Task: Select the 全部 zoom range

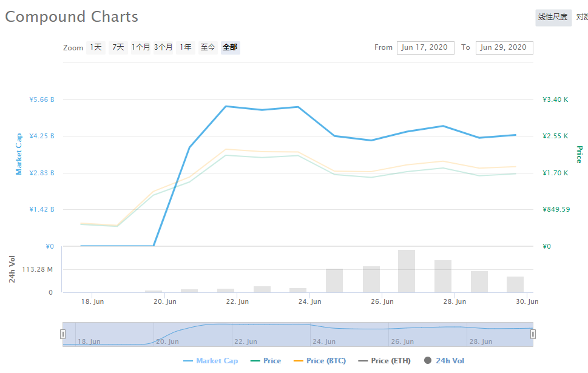Action: (x=230, y=47)
